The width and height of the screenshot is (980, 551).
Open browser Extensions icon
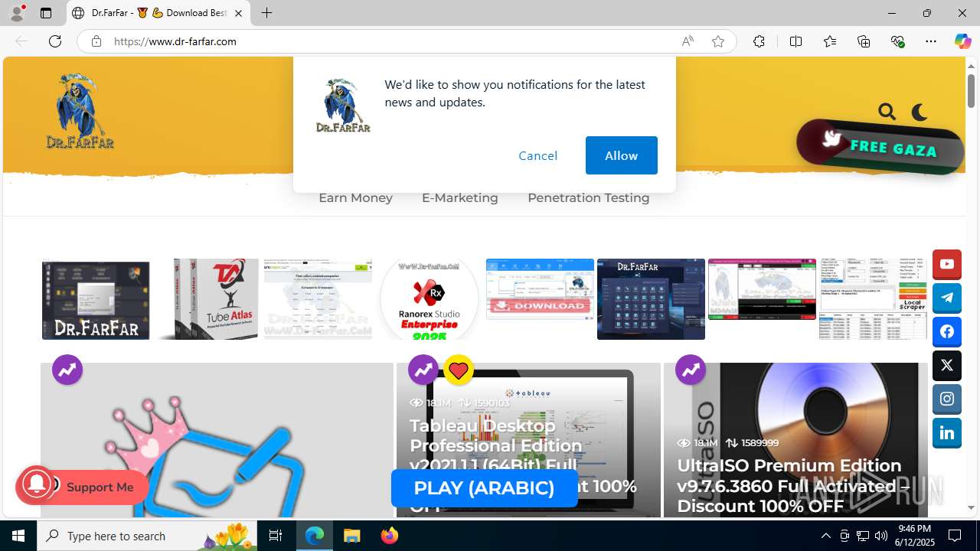tap(759, 41)
